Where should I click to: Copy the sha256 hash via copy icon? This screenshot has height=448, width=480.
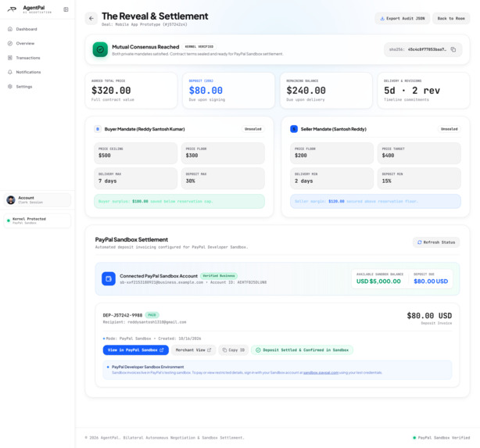point(453,49)
